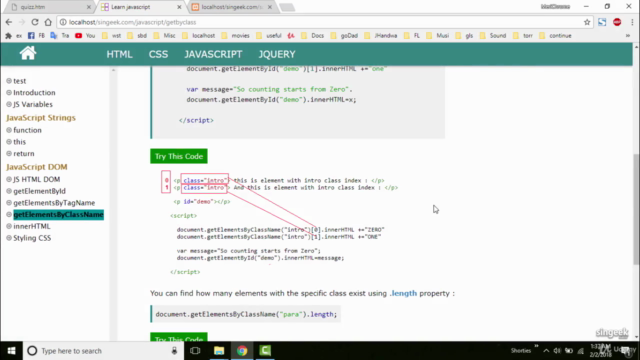The image size is (640, 360).
Task: Open File Explorer from the taskbar
Action: (219, 351)
